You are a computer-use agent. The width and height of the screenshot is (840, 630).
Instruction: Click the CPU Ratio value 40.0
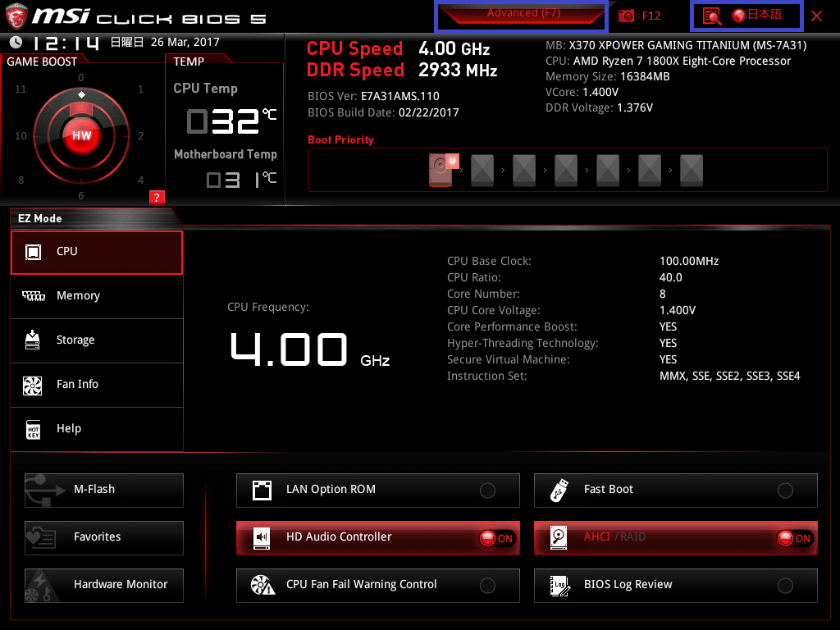pos(671,277)
